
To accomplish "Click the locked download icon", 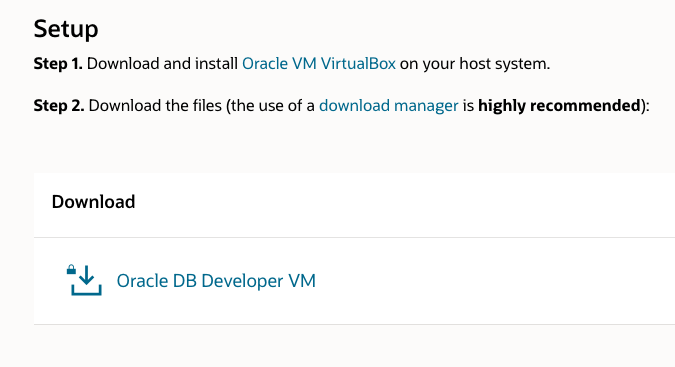I will [84, 280].
